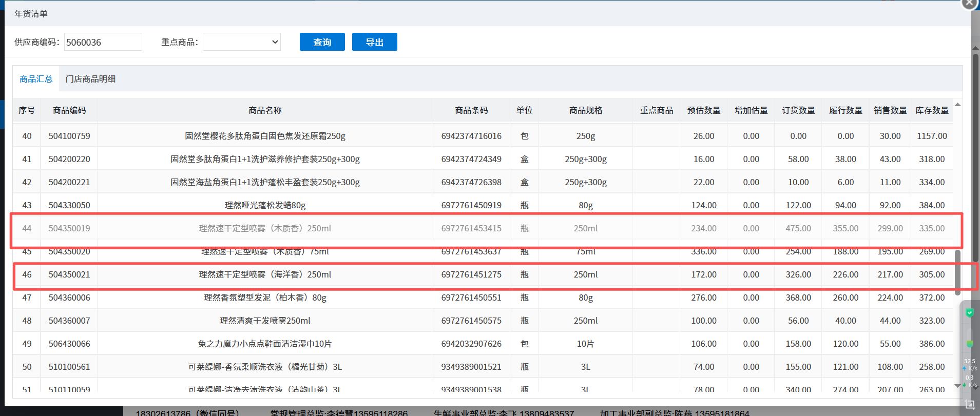Select row 46 海洋香 250ml spray
The image size is (980, 416).
[265, 274]
